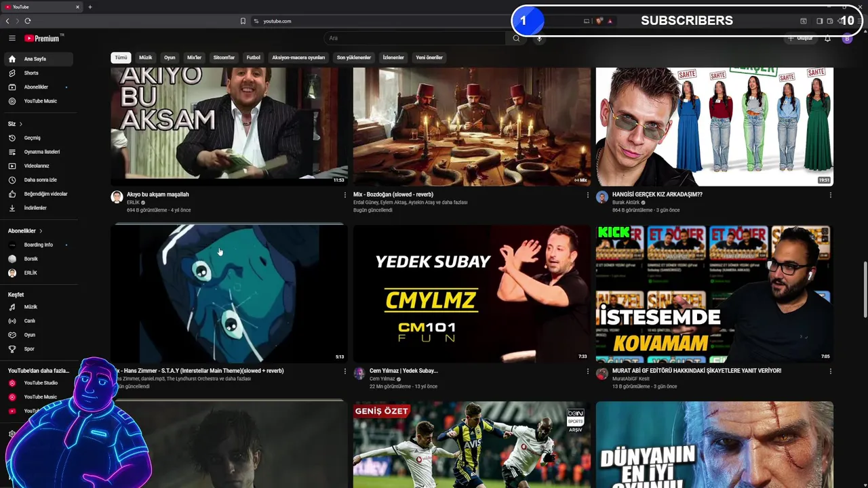Open the account avatar B

(x=847, y=39)
